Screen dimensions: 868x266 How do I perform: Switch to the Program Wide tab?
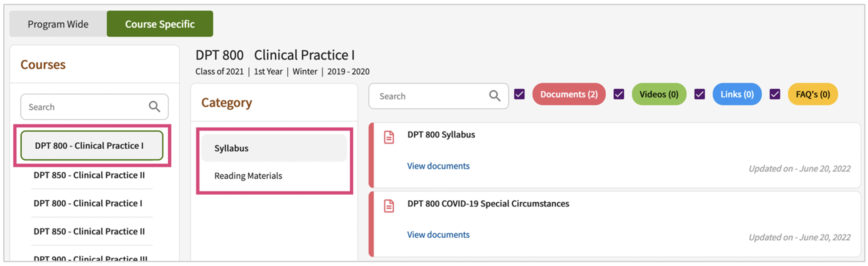point(58,24)
